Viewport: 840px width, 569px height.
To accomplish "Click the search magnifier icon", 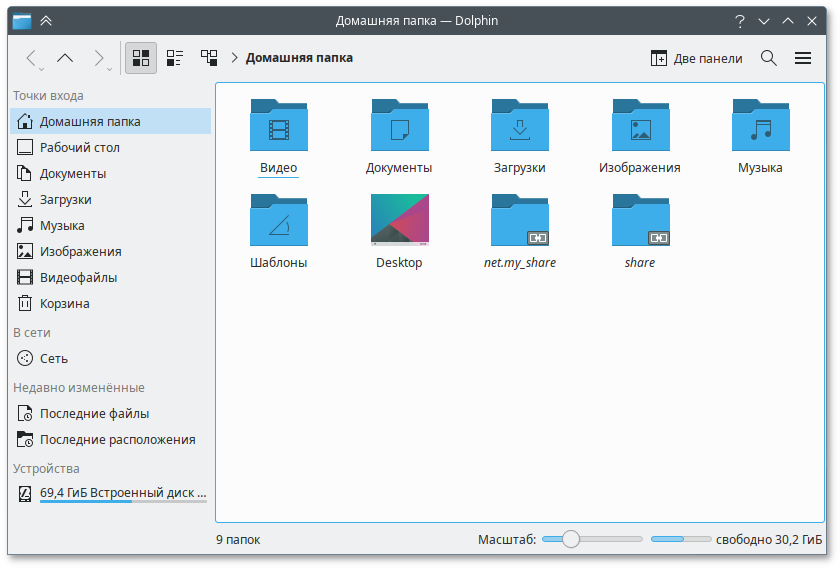I will click(x=769, y=58).
